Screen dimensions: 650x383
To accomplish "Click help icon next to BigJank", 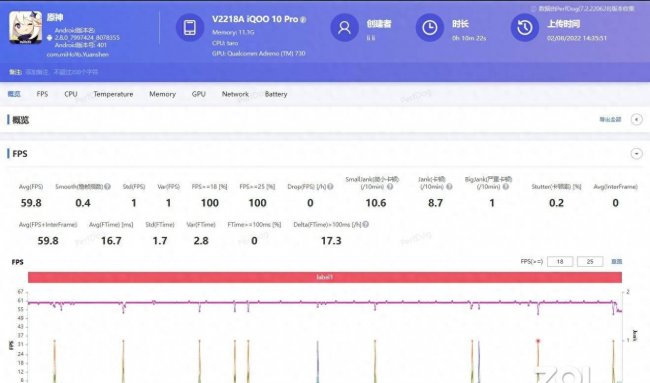I will coord(506,187).
